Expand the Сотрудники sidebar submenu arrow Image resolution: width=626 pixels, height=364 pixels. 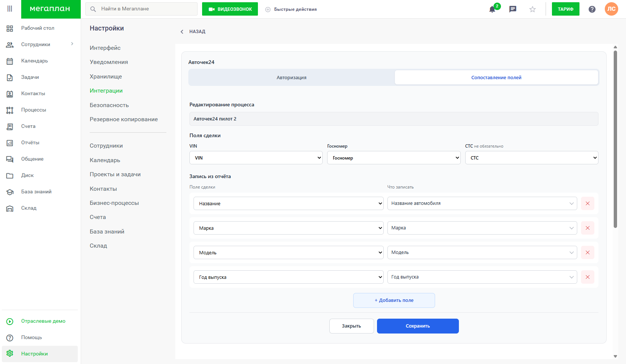(x=72, y=44)
